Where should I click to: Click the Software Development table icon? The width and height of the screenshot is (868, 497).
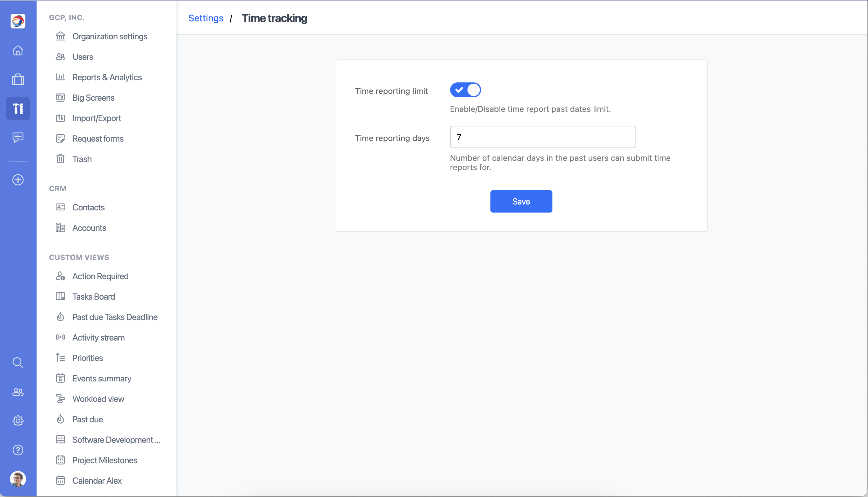(x=60, y=440)
